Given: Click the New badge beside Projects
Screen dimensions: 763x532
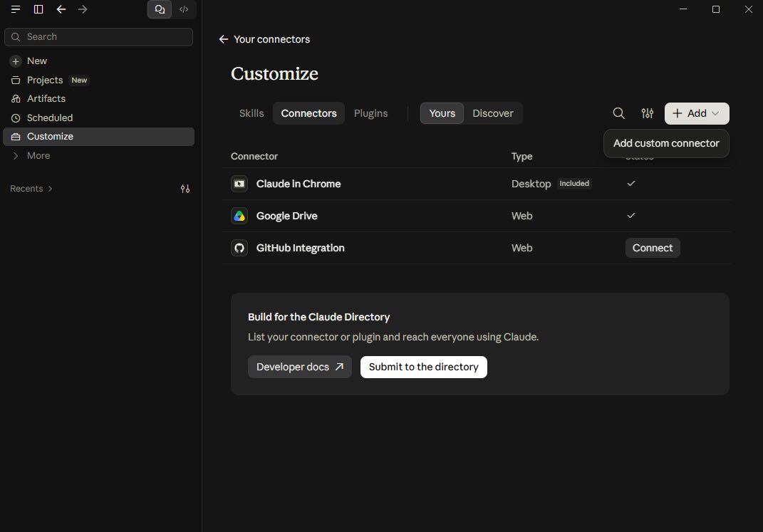Looking at the screenshot, I should (x=79, y=80).
